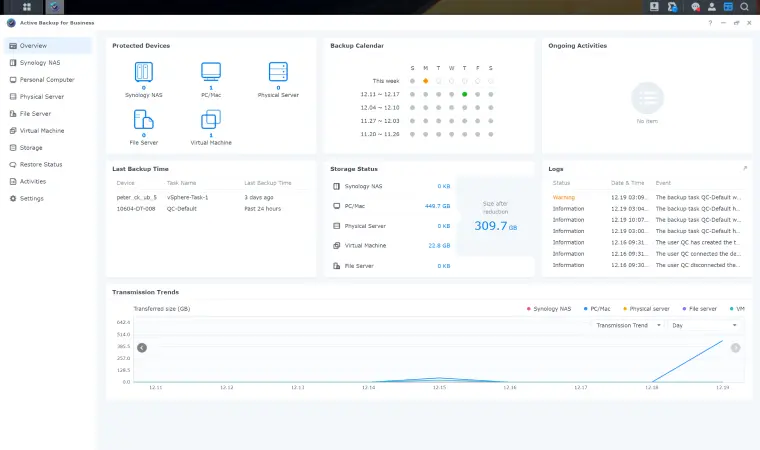Open the Virtual Machine protected device icon
The height and width of the screenshot is (450, 760).
pos(211,119)
